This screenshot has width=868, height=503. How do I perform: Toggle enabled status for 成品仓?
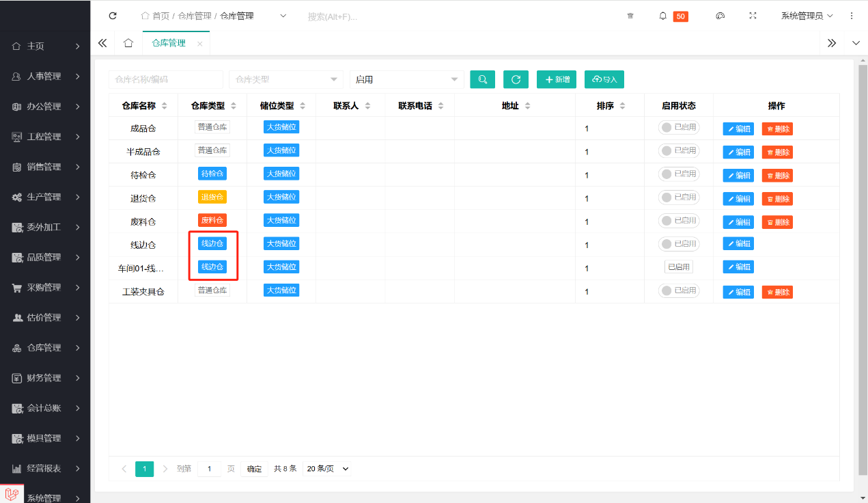pyautogui.click(x=678, y=127)
